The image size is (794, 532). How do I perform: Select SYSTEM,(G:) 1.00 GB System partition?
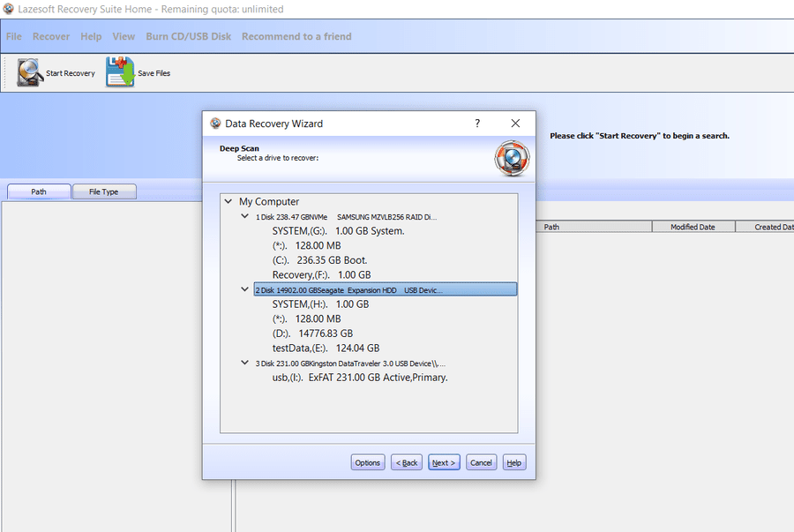point(338,231)
